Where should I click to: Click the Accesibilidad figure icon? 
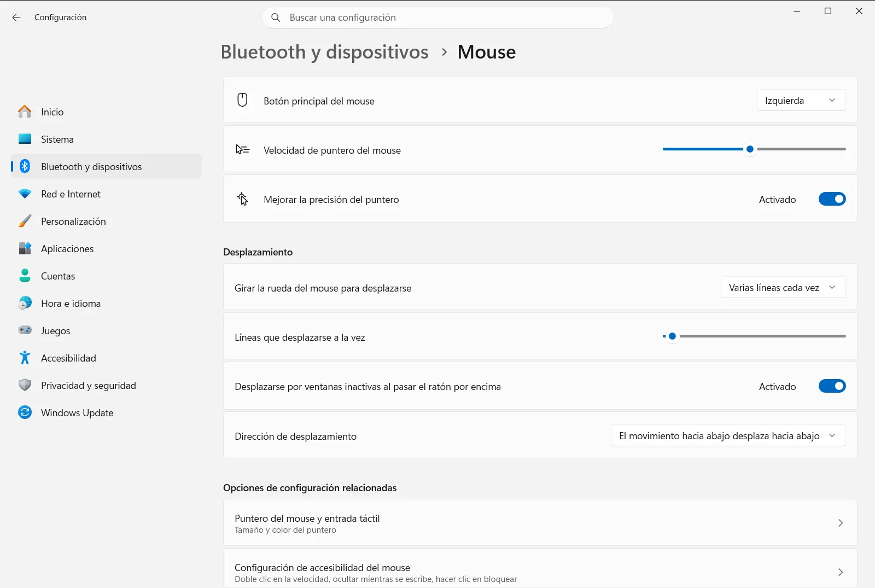(x=25, y=358)
